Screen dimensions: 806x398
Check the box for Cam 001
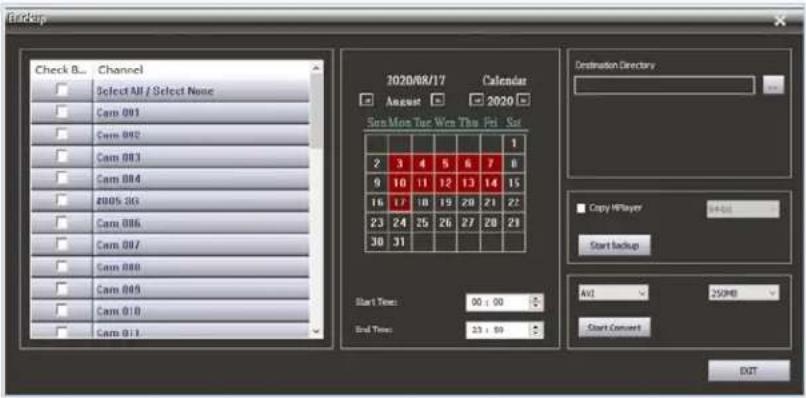[x=62, y=112]
